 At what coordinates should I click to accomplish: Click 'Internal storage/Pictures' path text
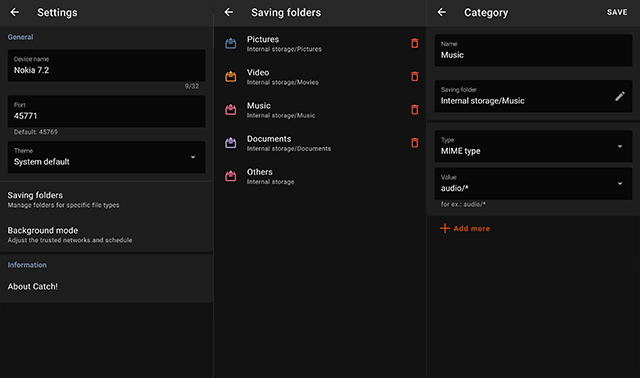[284, 49]
